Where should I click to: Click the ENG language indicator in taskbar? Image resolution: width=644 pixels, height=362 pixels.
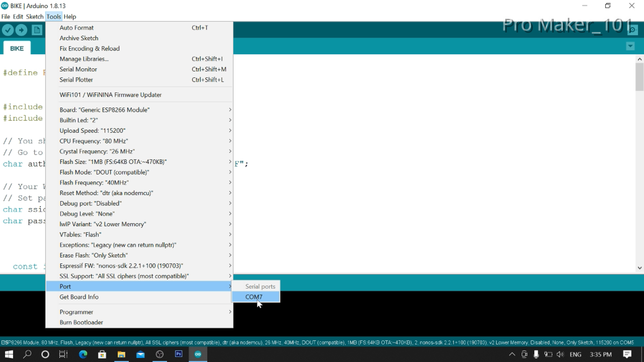576,354
